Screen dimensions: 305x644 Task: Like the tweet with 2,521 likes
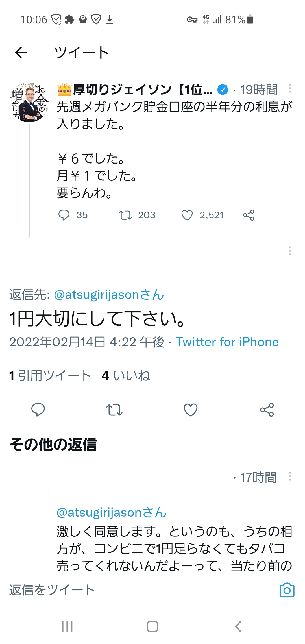(x=187, y=215)
